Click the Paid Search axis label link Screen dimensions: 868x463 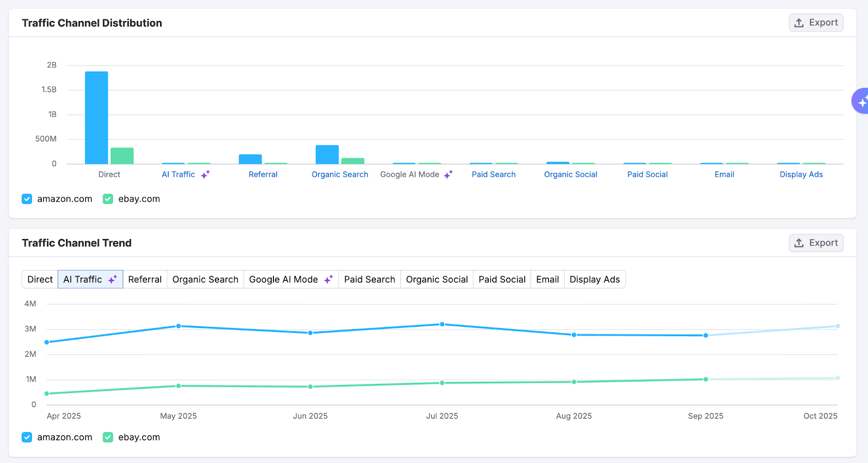493,175
